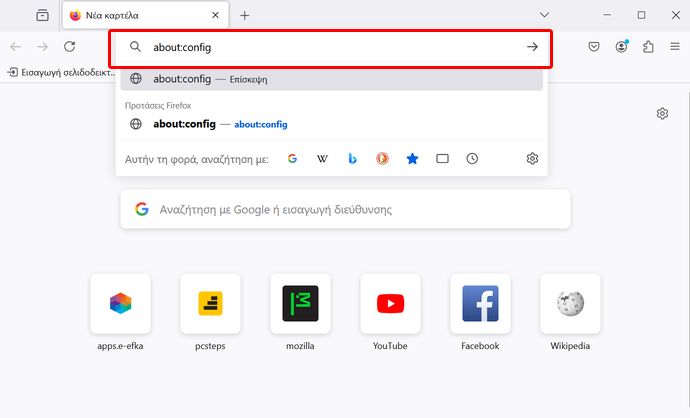This screenshot has height=418, width=690.
Task: Search open tabs with the tab icon
Action: pos(442,158)
